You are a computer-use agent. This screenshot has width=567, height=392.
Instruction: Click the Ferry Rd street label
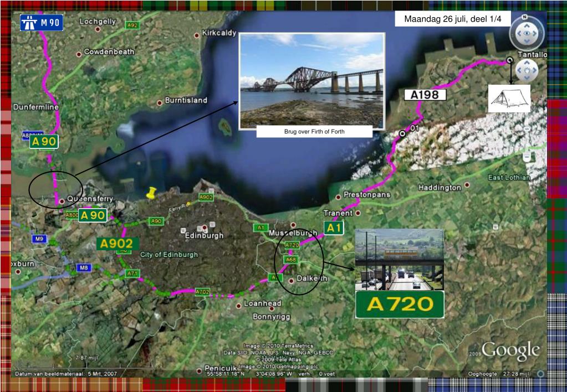(x=178, y=208)
